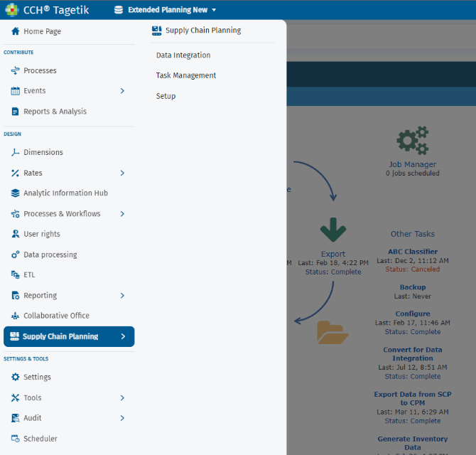This screenshot has height=455, width=476.
Task: Expand the Rates submenu chevron
Action: tap(122, 173)
